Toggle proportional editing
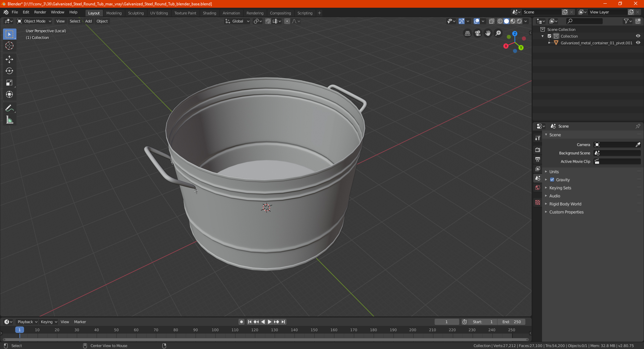Screen dimensions: 644x349 (287, 21)
